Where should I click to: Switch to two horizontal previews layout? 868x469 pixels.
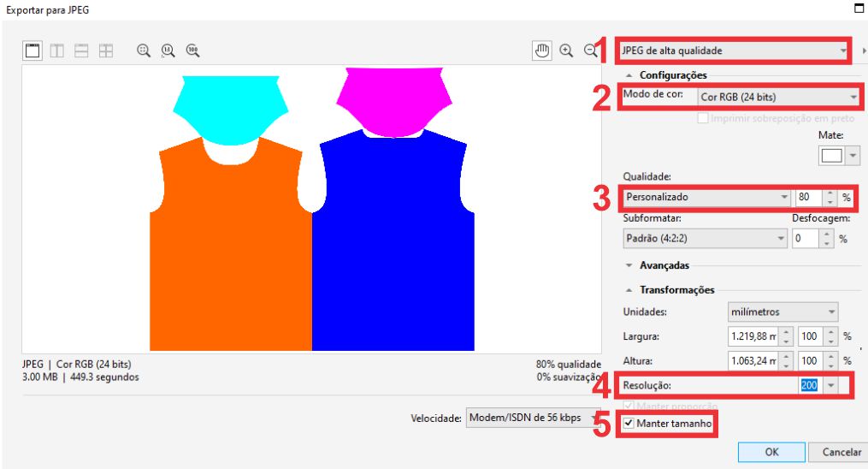click(x=82, y=51)
